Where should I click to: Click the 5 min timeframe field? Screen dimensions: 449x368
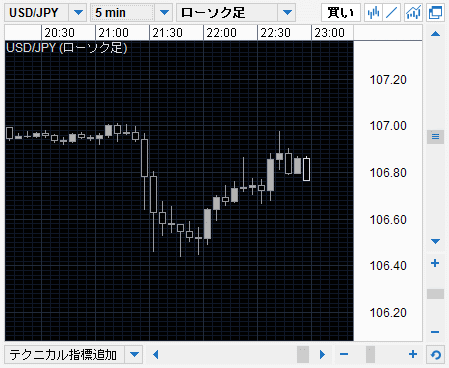coord(123,13)
